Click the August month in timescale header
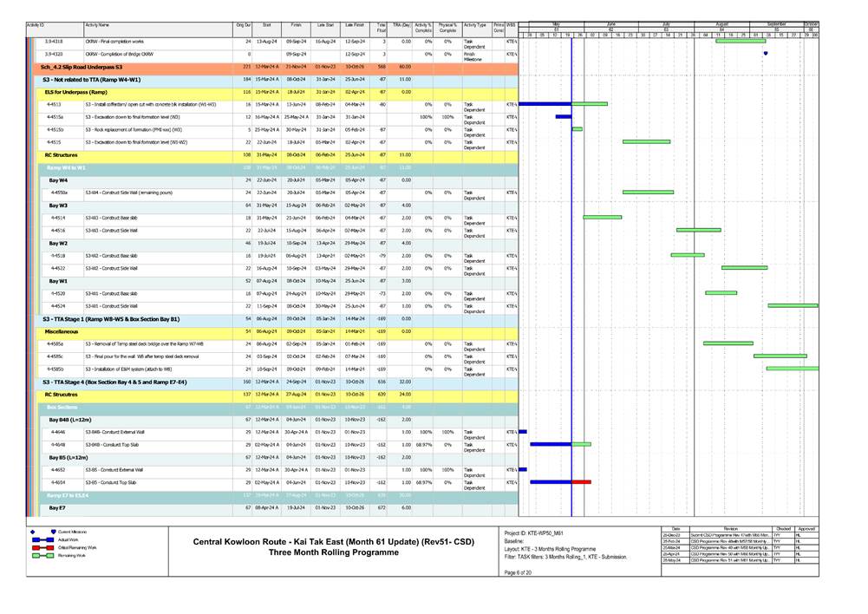The width and height of the screenshot is (868, 614). click(x=721, y=23)
